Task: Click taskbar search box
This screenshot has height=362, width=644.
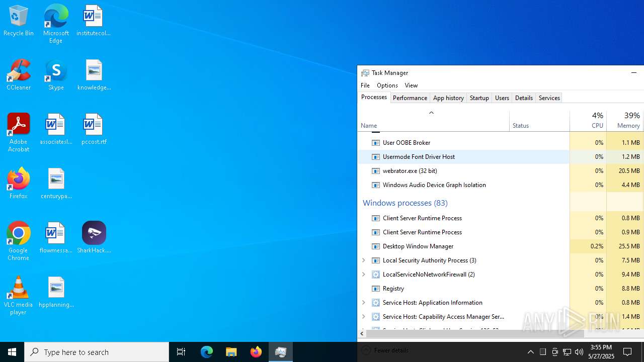Action: tap(97, 352)
